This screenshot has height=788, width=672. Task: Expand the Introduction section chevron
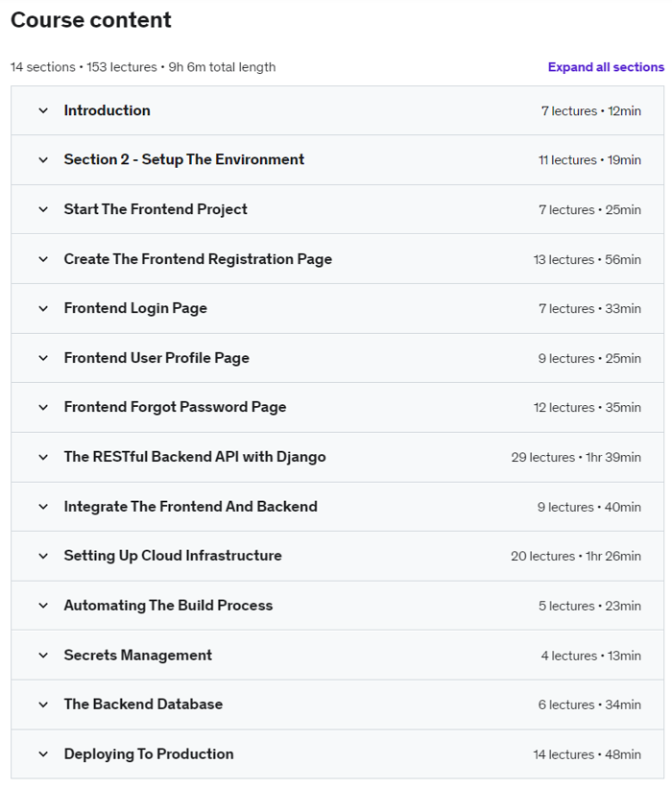click(x=43, y=110)
